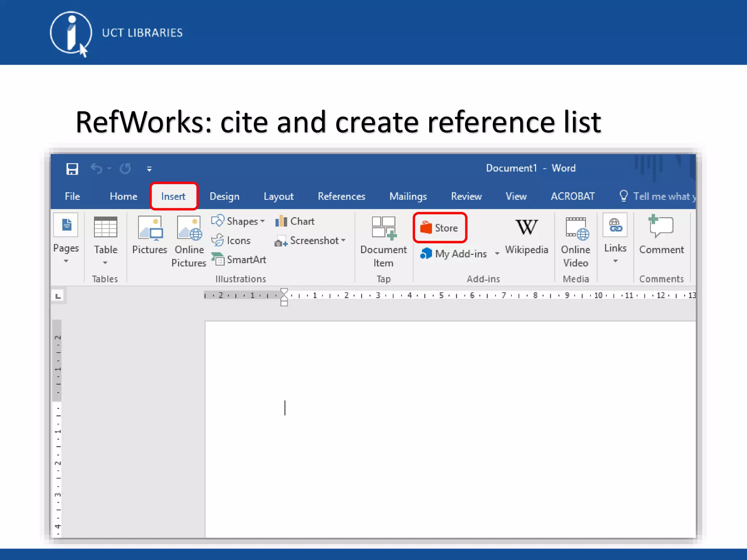747x560 pixels.
Task: Click the Tell me what search box
Action: 657,196
